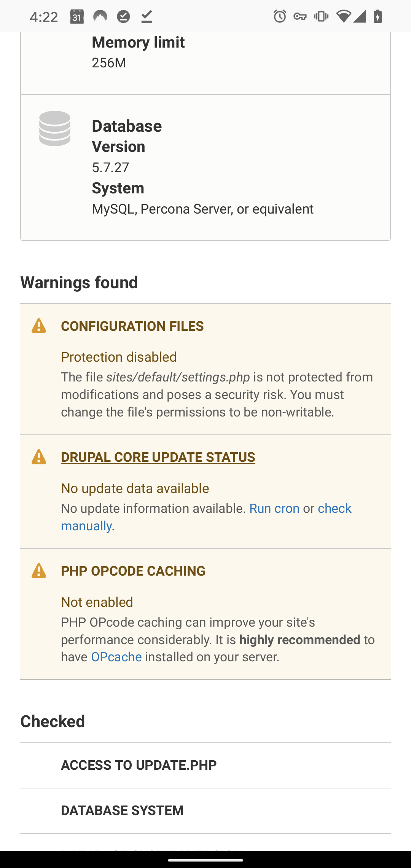Tap the Wi-Fi signal icon
This screenshot has width=411, height=868.
click(x=343, y=17)
